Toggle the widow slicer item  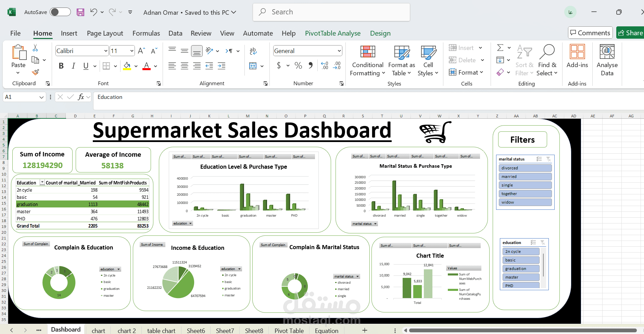click(525, 202)
